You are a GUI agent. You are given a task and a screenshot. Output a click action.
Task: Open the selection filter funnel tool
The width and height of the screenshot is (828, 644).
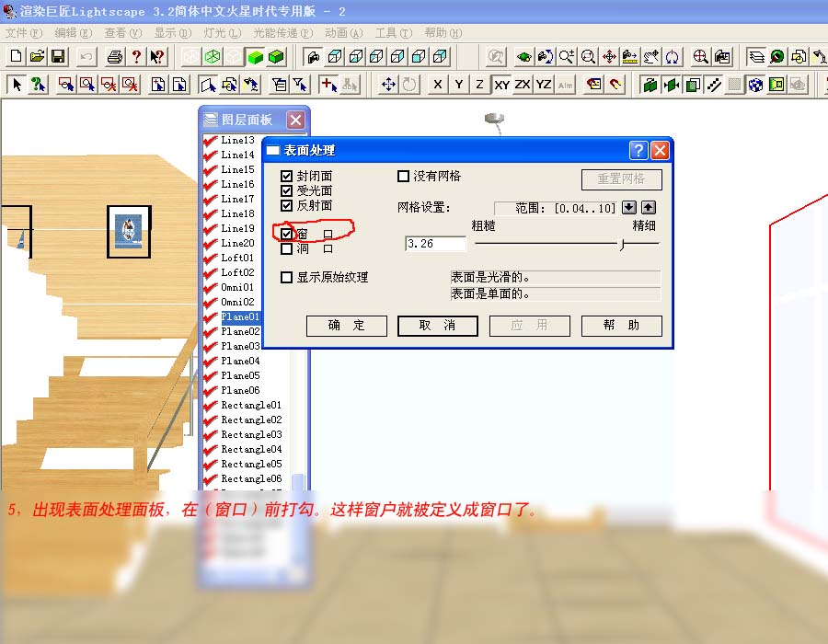[300, 84]
